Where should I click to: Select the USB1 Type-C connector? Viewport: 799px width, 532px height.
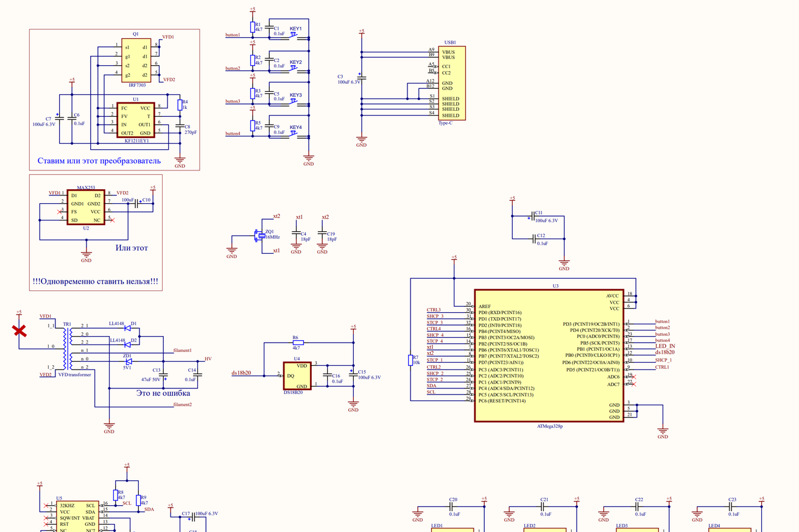coord(452,83)
